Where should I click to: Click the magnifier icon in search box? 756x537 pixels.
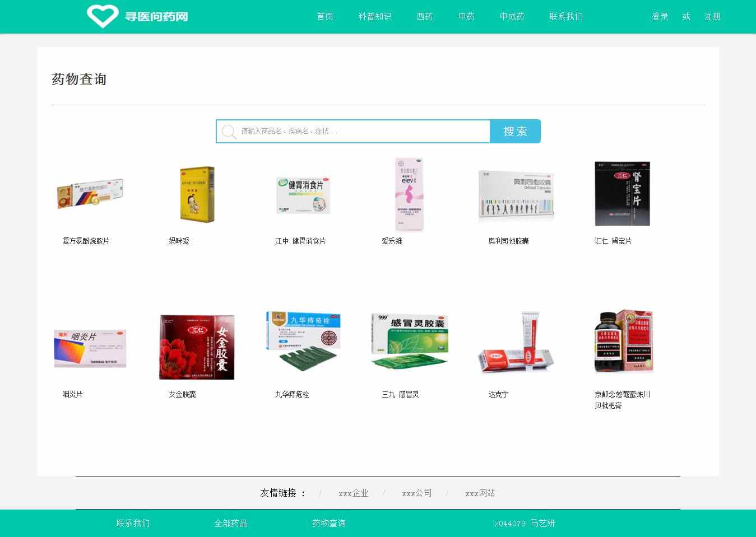click(x=229, y=132)
